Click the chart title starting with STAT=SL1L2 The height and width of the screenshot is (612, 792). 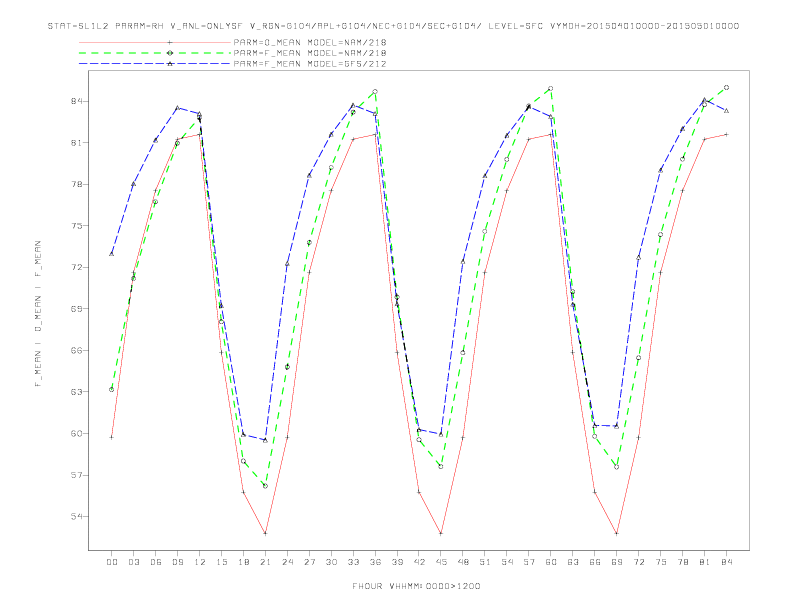[x=393, y=26]
